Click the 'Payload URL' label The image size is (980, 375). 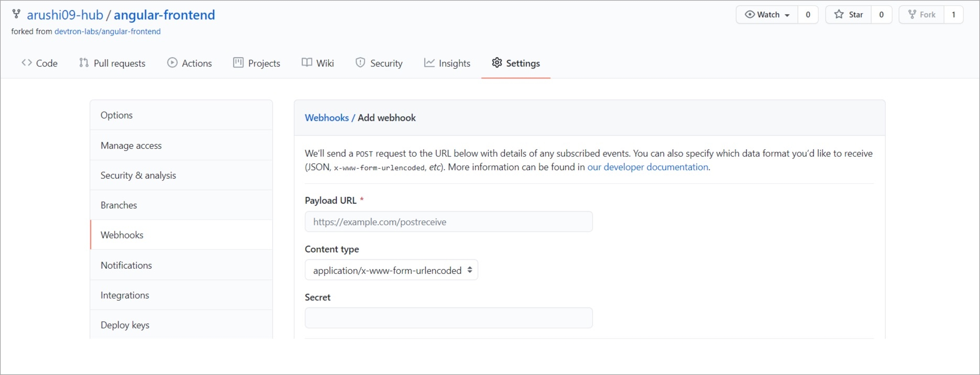click(331, 201)
